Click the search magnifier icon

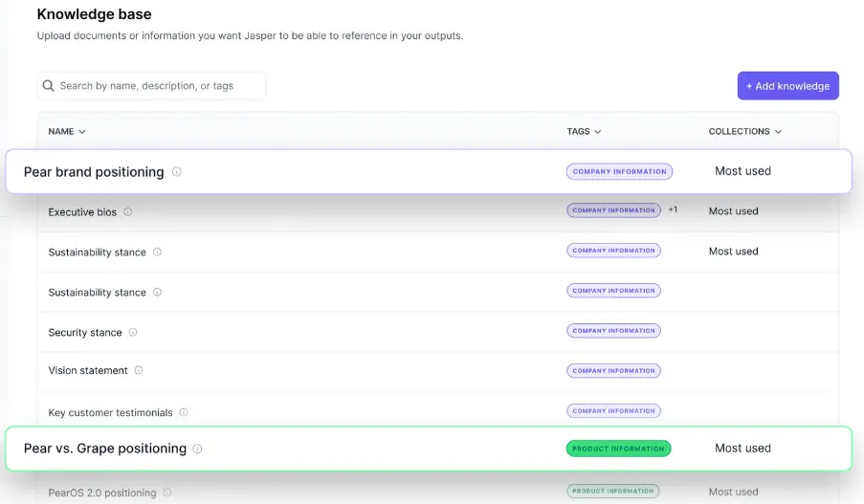49,86
